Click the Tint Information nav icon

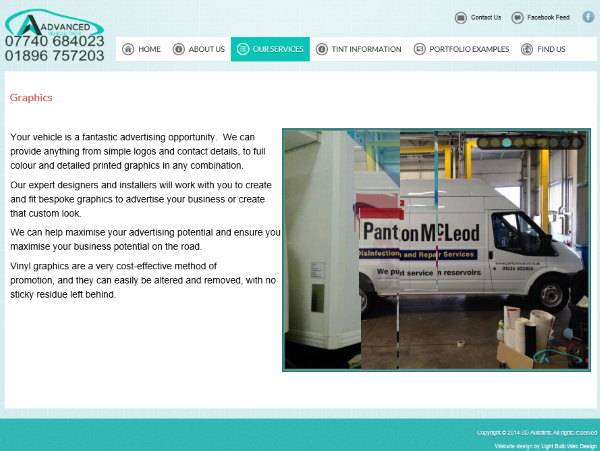[321, 49]
